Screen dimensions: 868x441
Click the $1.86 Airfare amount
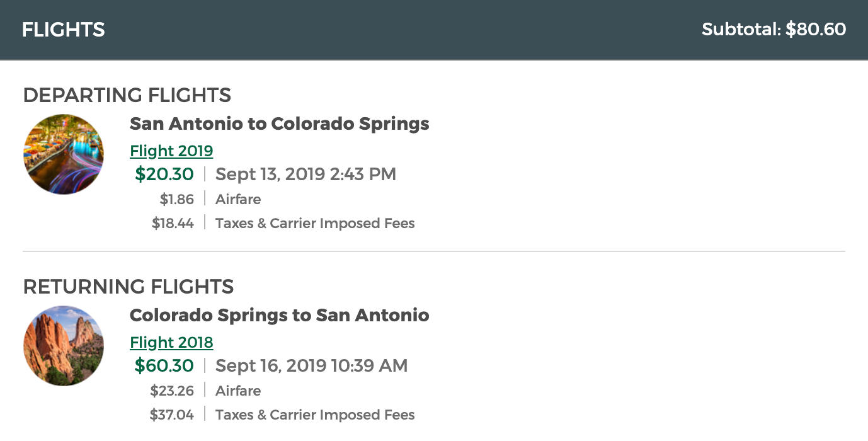pos(177,200)
